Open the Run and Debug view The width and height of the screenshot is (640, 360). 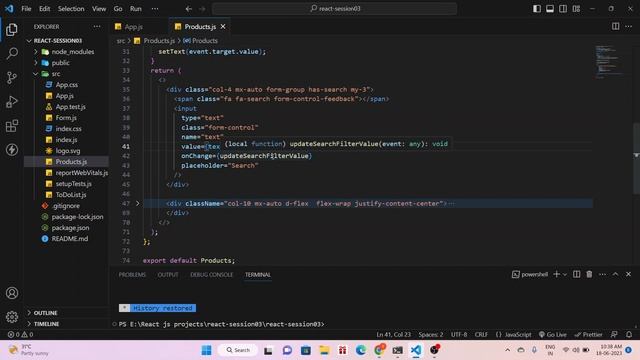pyautogui.click(x=12, y=102)
